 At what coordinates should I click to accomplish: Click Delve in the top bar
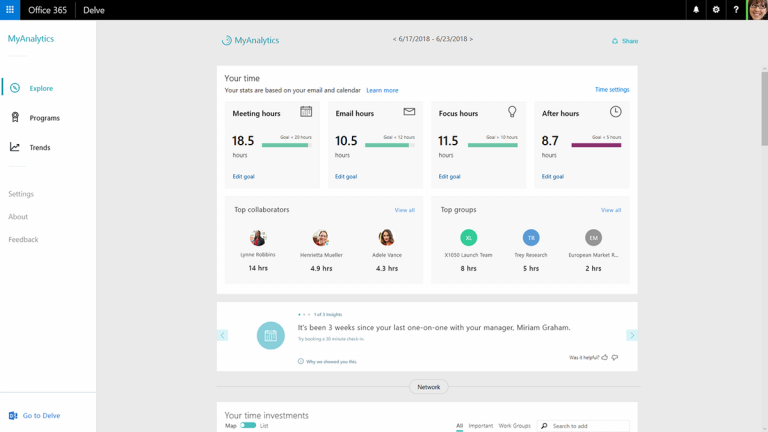(x=94, y=10)
